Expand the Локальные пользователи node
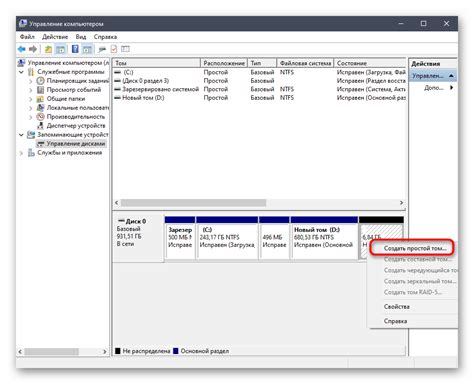 pos(31,108)
